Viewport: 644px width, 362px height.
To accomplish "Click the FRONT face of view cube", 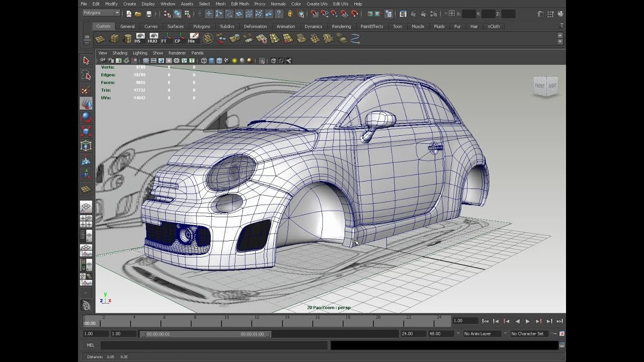I will point(539,86).
